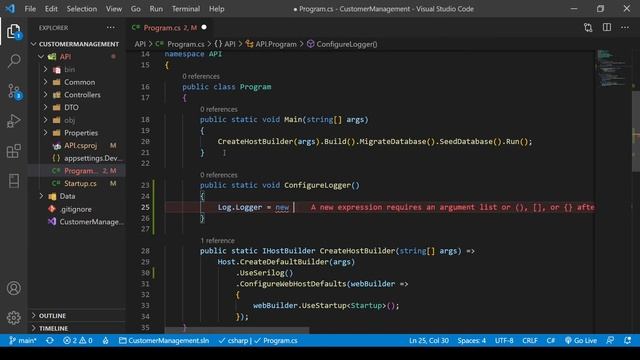Go to line via Ln 25, Col 30
This screenshot has width=640, height=360.
point(429,340)
